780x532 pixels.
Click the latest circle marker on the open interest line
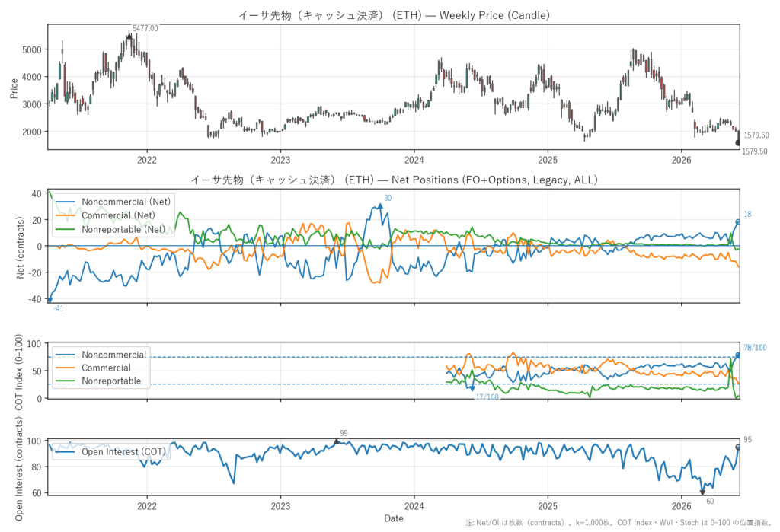click(x=737, y=448)
